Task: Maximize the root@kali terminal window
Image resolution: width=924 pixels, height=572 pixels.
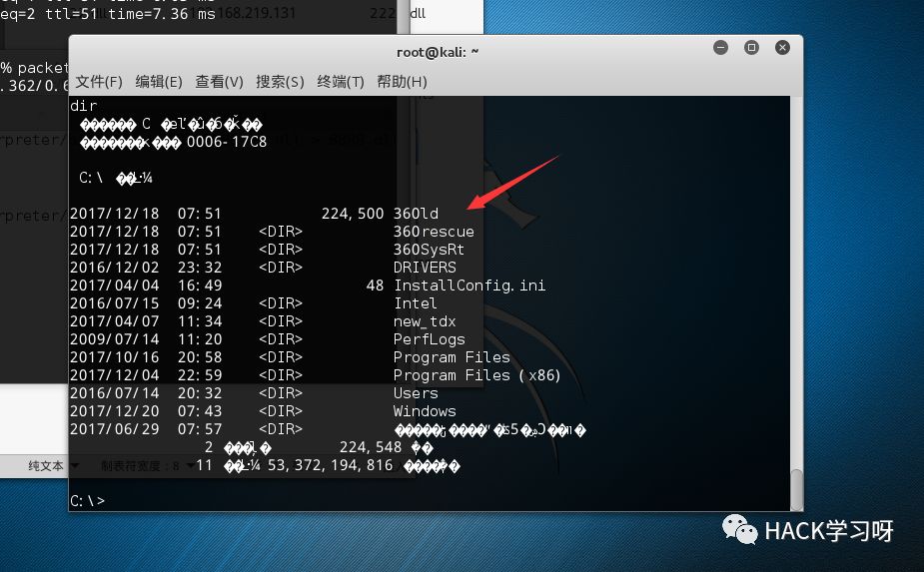Action: (751, 48)
